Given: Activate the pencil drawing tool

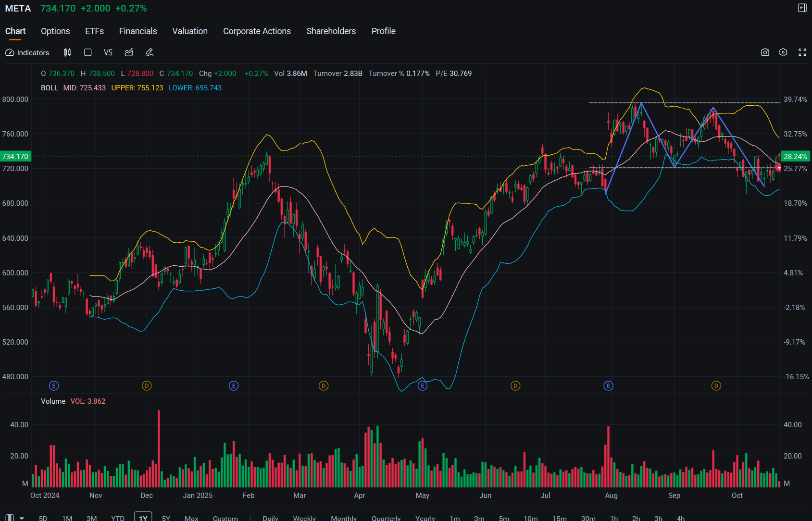Looking at the screenshot, I should click(150, 52).
